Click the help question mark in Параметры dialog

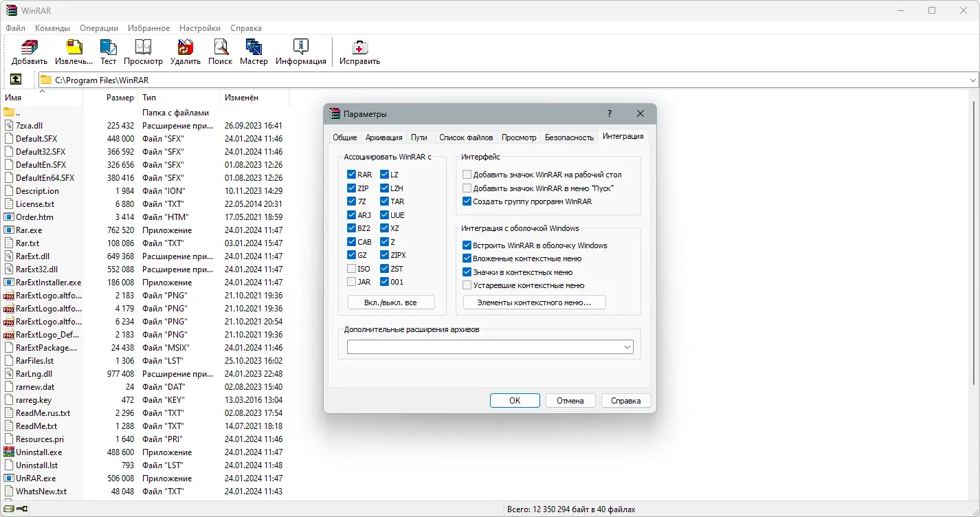(x=610, y=113)
